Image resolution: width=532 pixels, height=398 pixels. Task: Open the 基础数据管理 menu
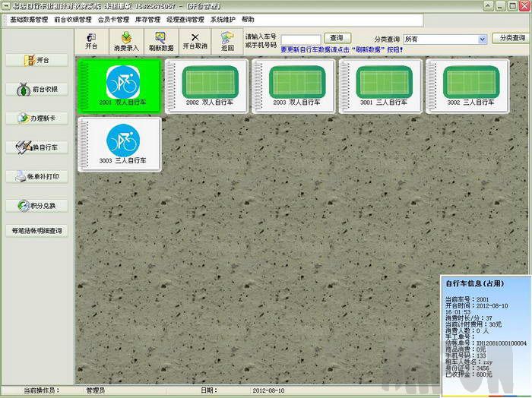[28, 19]
